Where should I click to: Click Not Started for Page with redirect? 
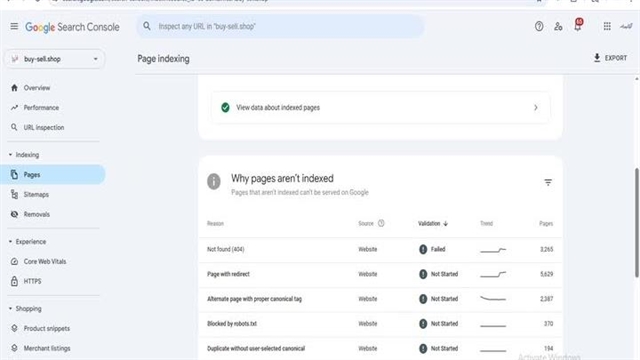click(x=439, y=274)
